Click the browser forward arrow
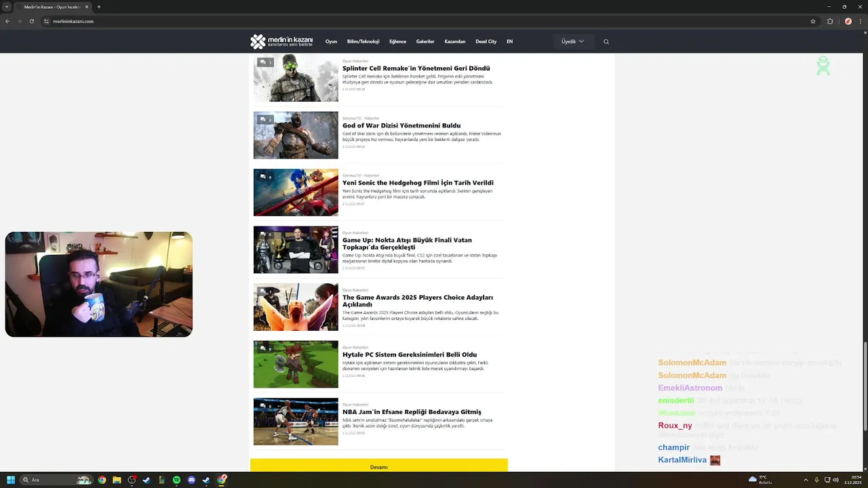868x488 pixels. coord(19,21)
